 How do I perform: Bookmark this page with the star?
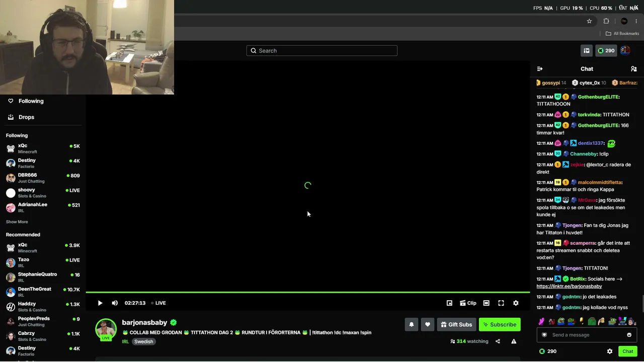pyautogui.click(x=589, y=21)
